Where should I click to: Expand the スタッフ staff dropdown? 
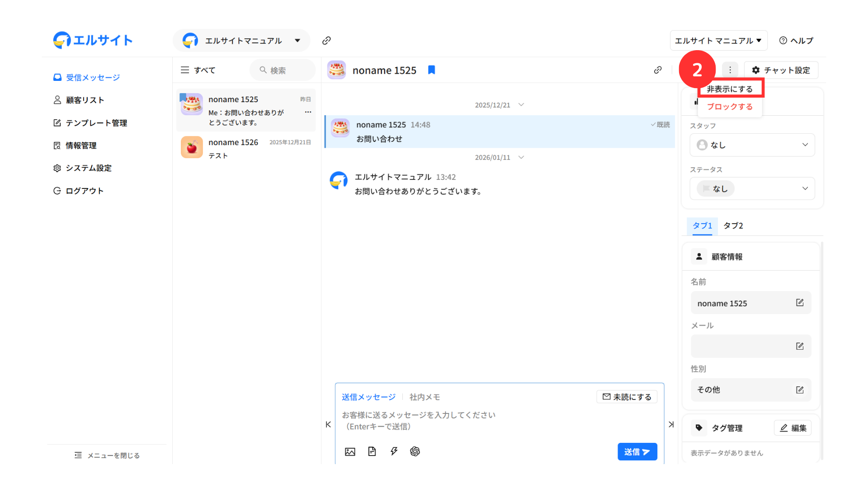(752, 145)
